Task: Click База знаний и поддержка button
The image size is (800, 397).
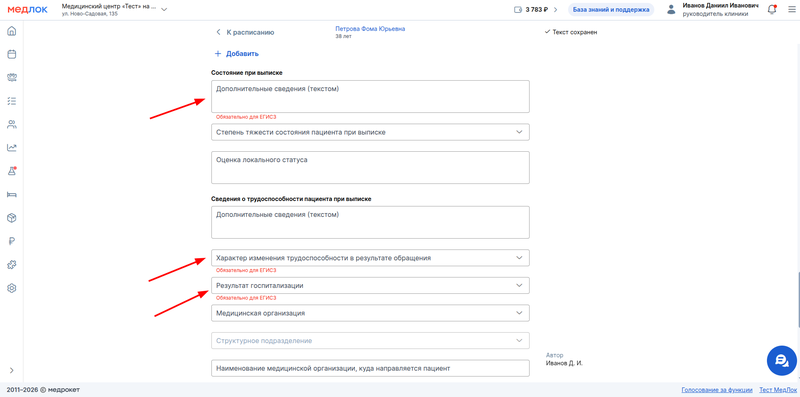Action: coord(611,10)
